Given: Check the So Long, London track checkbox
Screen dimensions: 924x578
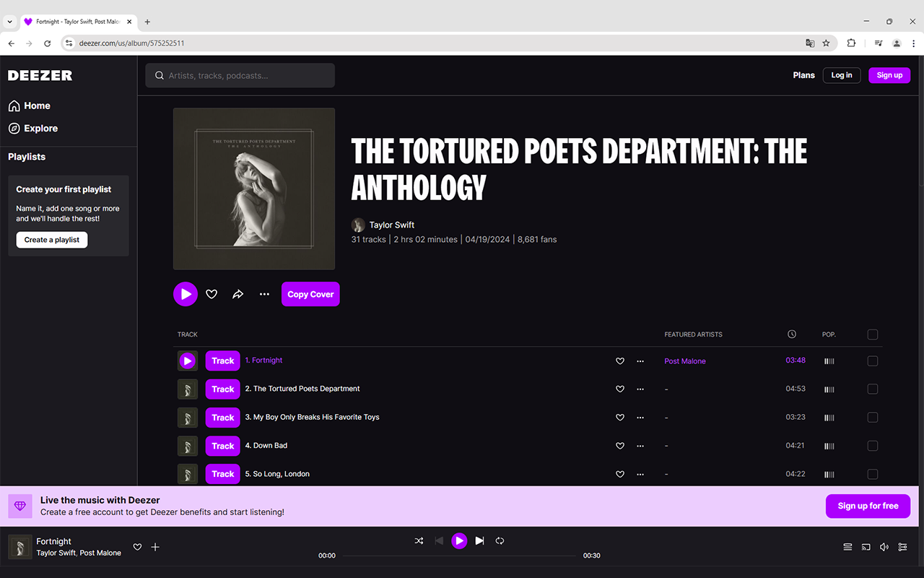Looking at the screenshot, I should click(x=873, y=474).
